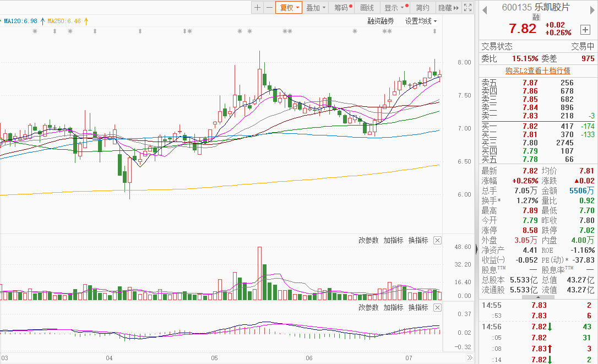Hide panels with 隐藏 button
Image resolution: width=598 pixels, height=364 pixels.
click(x=448, y=8)
